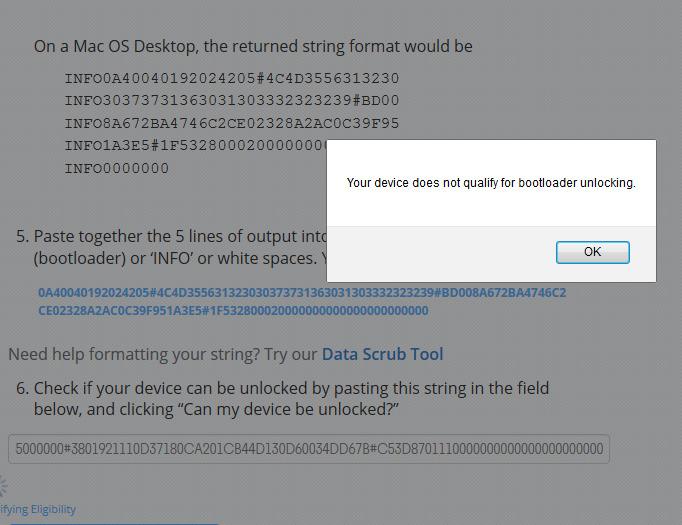Click the Verifying Eligibility status text

click(38, 509)
